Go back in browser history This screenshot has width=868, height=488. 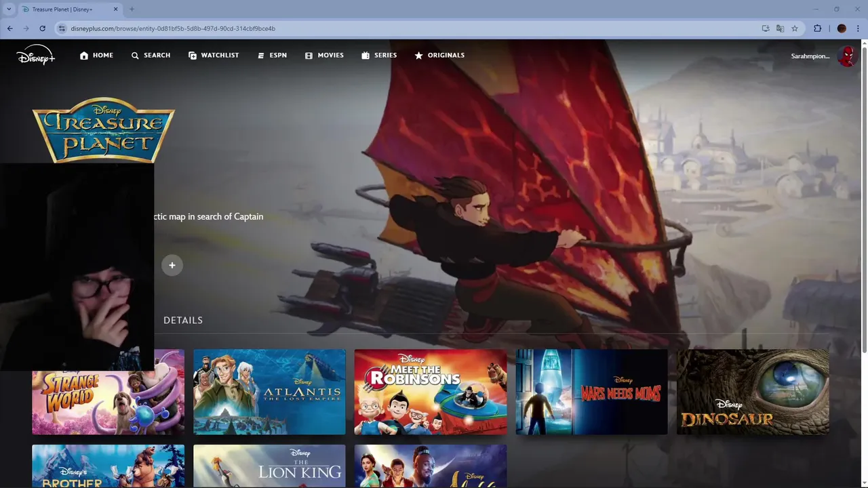9,28
